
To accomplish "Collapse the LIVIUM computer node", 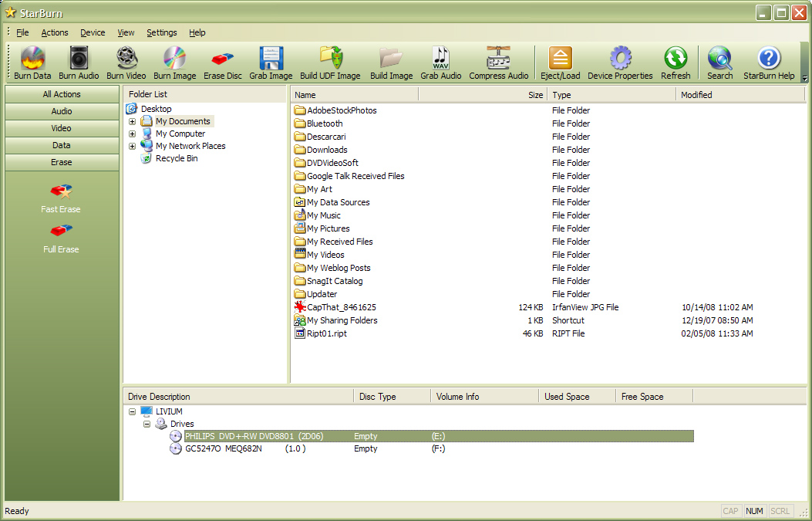I will (133, 411).
